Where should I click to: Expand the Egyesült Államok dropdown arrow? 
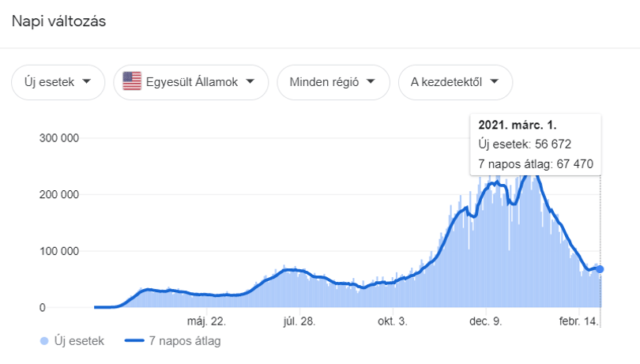[x=250, y=81]
